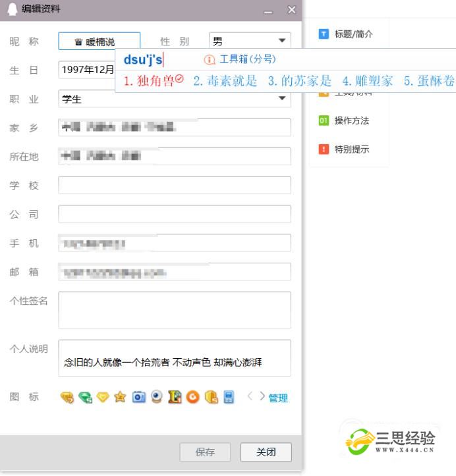Click the webcam eyeball icon
The width and height of the screenshot is (456, 476).
(x=157, y=397)
